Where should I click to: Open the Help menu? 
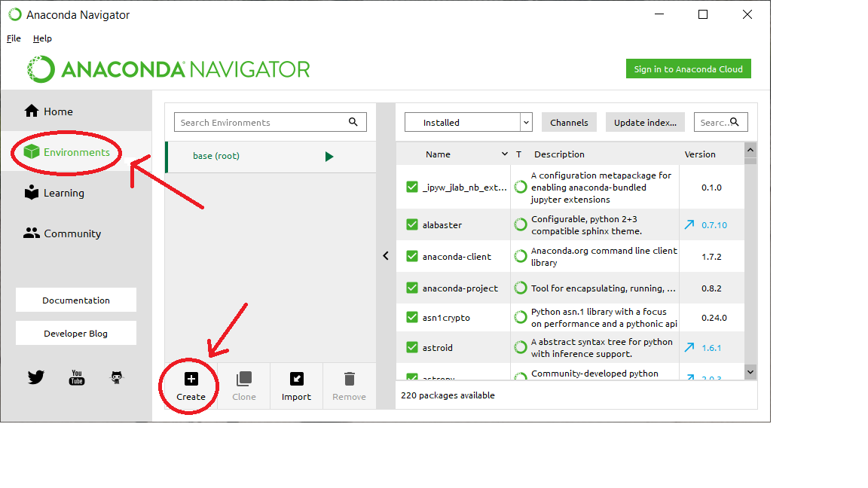pyautogui.click(x=42, y=38)
